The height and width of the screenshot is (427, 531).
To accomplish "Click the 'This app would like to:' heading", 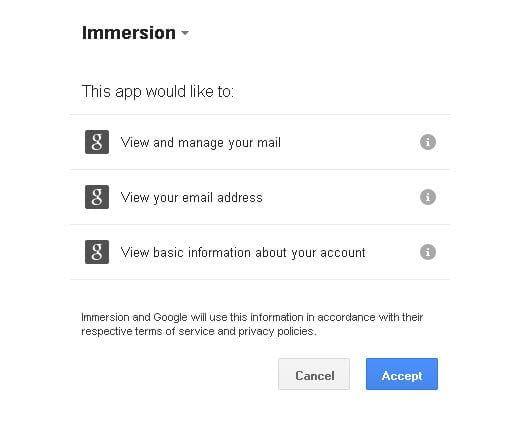I will pyautogui.click(x=158, y=91).
